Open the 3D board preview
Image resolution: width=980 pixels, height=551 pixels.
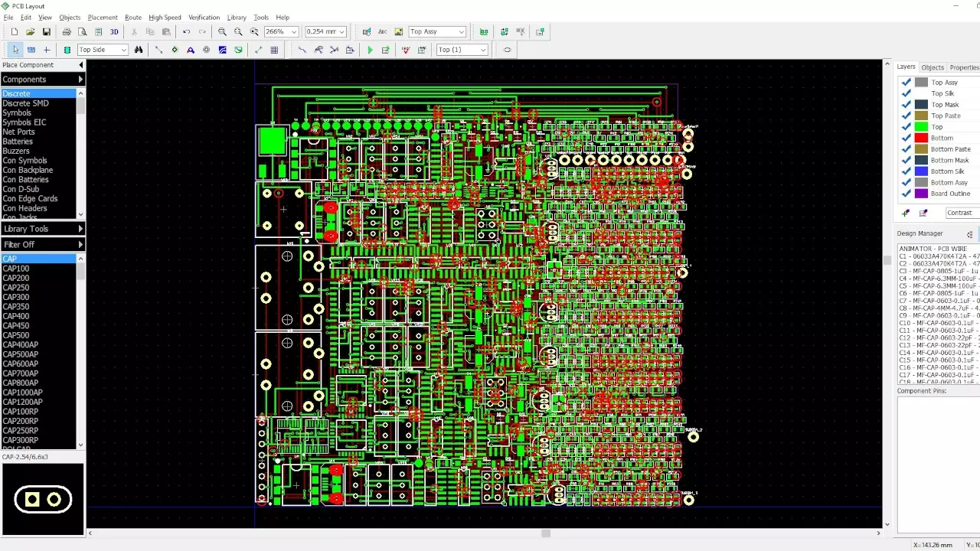115,31
